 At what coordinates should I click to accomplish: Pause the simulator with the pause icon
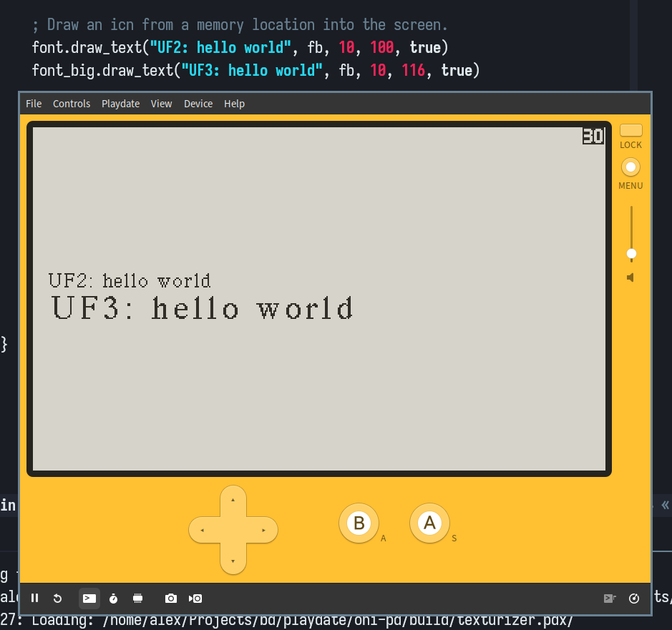pyautogui.click(x=34, y=598)
